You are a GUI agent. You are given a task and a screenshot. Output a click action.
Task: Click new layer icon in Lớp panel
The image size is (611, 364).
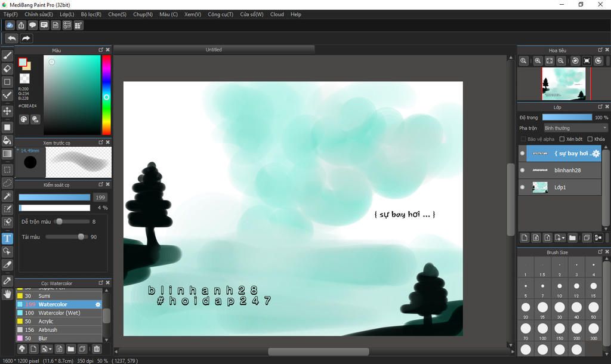coord(524,237)
